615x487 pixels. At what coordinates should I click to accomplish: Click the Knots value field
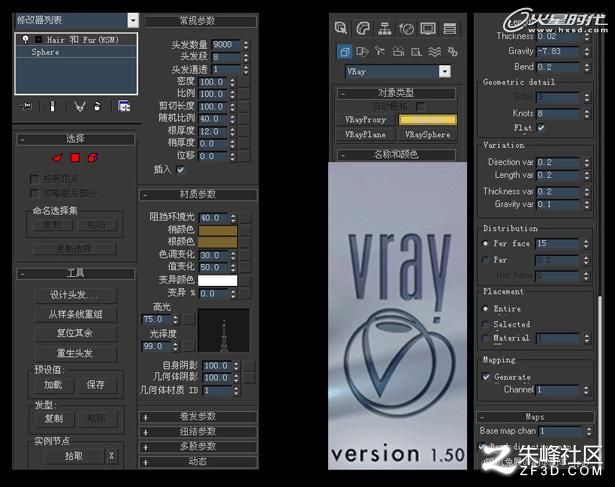pyautogui.click(x=559, y=114)
